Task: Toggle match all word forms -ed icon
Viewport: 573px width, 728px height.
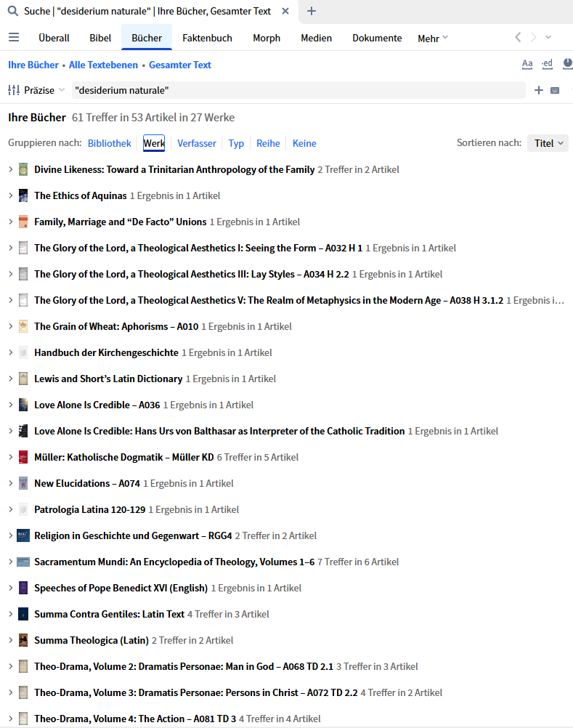Action: point(547,64)
